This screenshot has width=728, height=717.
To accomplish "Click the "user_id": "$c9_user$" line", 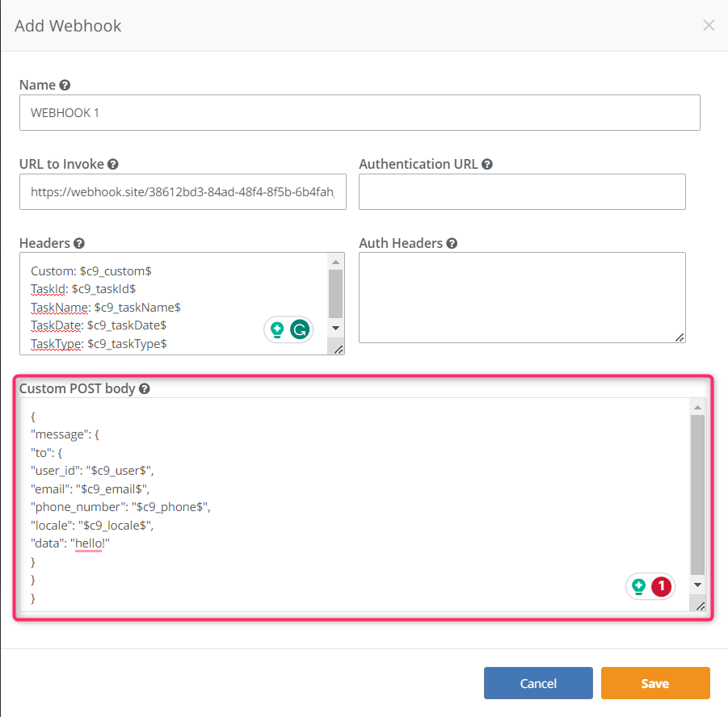I will pos(92,471).
